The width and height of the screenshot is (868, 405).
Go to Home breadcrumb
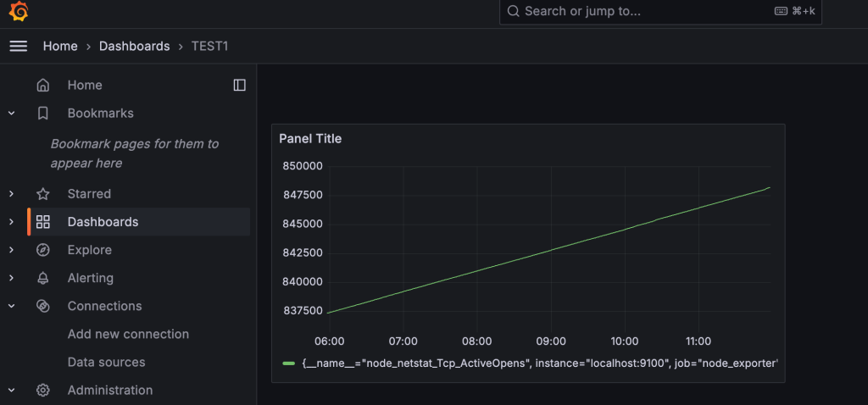(60, 46)
